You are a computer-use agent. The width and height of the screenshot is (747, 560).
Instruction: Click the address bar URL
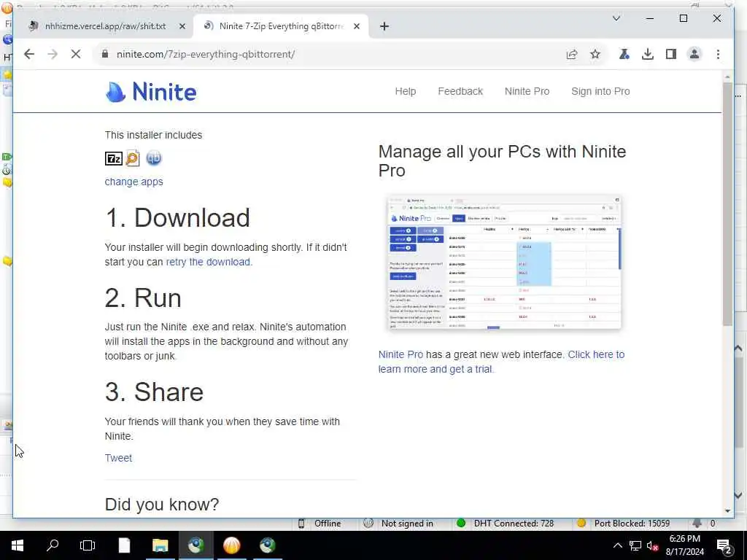[x=206, y=54]
